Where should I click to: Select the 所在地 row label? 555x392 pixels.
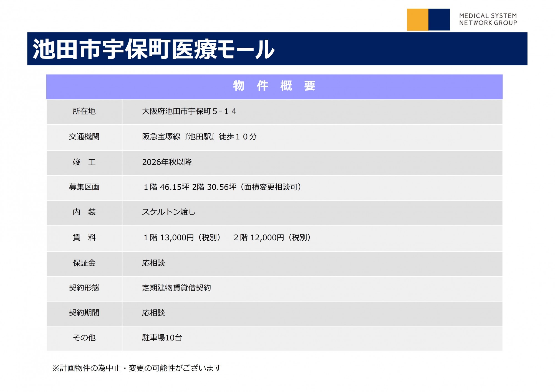(x=84, y=111)
